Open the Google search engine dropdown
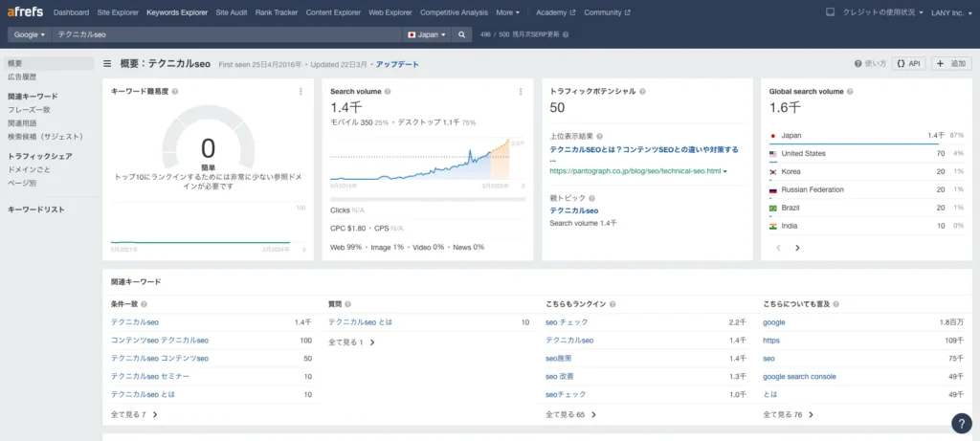 click(30, 35)
